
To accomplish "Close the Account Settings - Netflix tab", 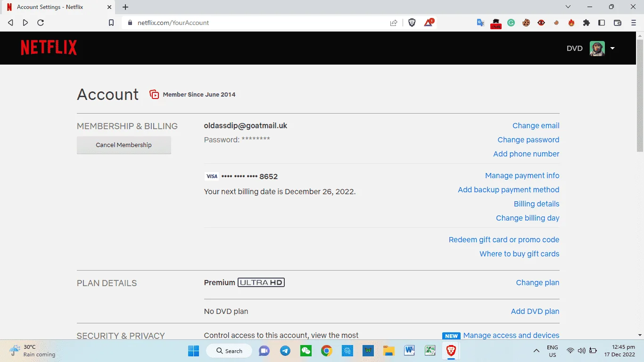I will click(x=109, y=7).
